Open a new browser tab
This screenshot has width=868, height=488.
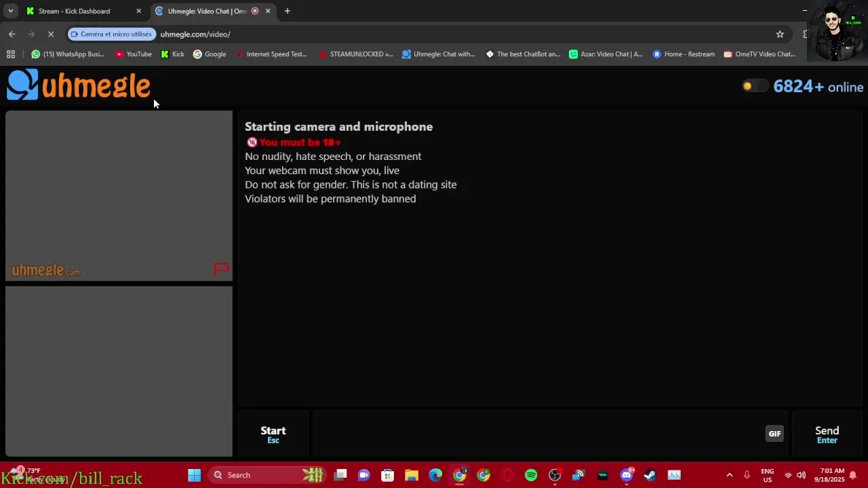pyautogui.click(x=288, y=11)
